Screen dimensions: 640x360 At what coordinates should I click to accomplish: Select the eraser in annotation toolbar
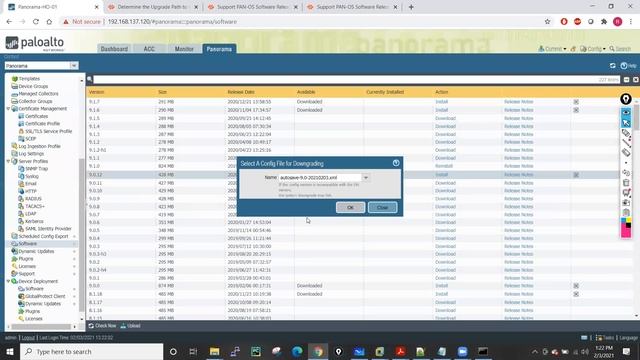click(x=626, y=153)
